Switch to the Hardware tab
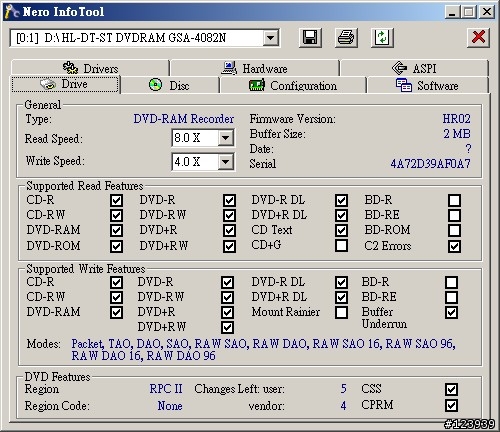500x432 pixels. coord(255,68)
